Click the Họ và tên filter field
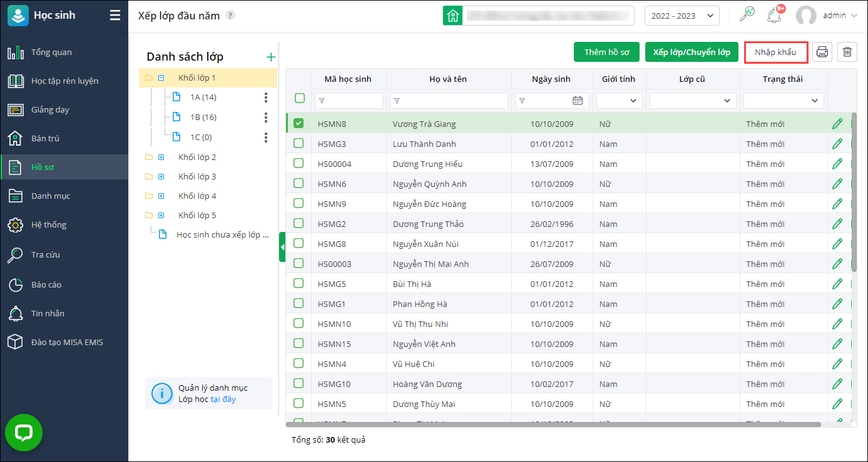Viewport: 868px width, 462px height. pos(449,101)
